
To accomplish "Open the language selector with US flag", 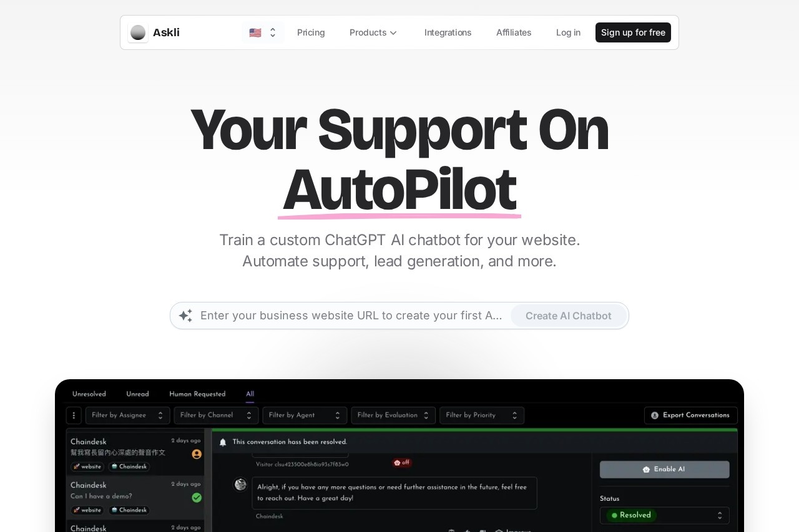I will pos(263,32).
